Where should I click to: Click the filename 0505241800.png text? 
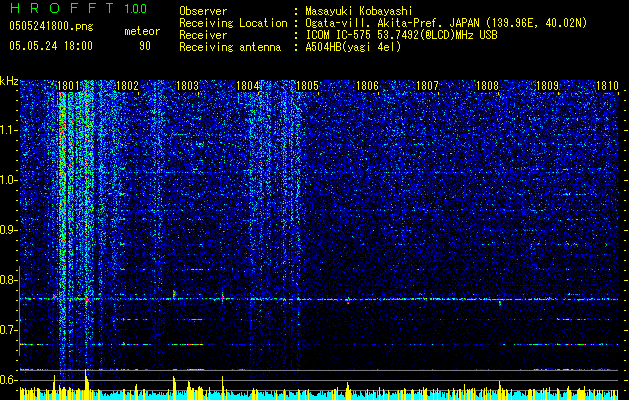51,27
